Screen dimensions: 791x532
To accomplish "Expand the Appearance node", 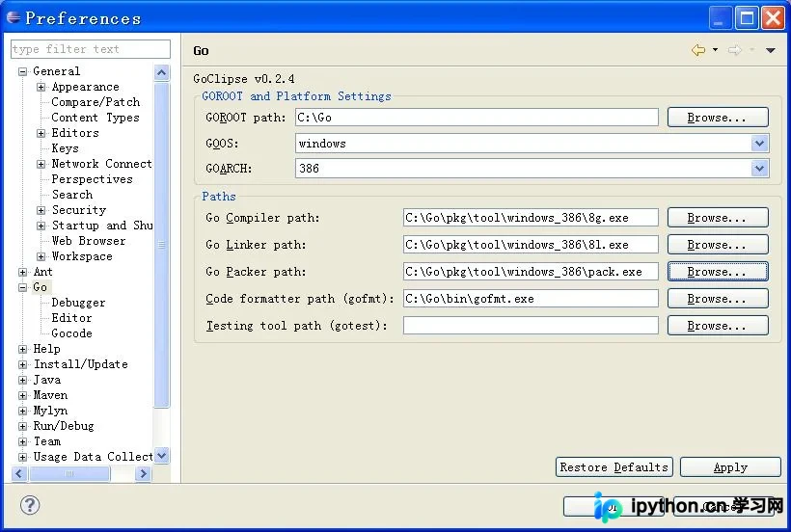I will coord(41,87).
